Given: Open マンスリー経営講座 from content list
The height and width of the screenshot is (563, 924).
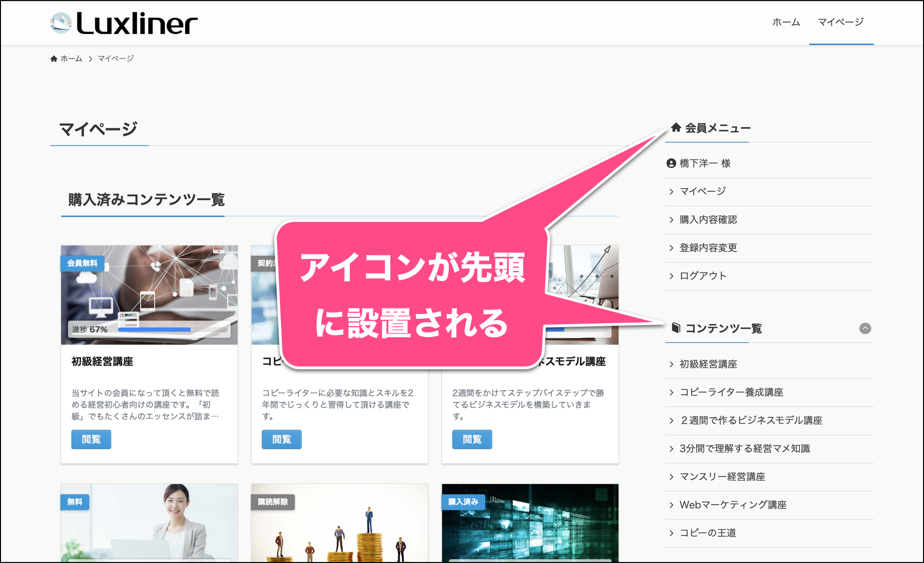Looking at the screenshot, I should [x=722, y=477].
